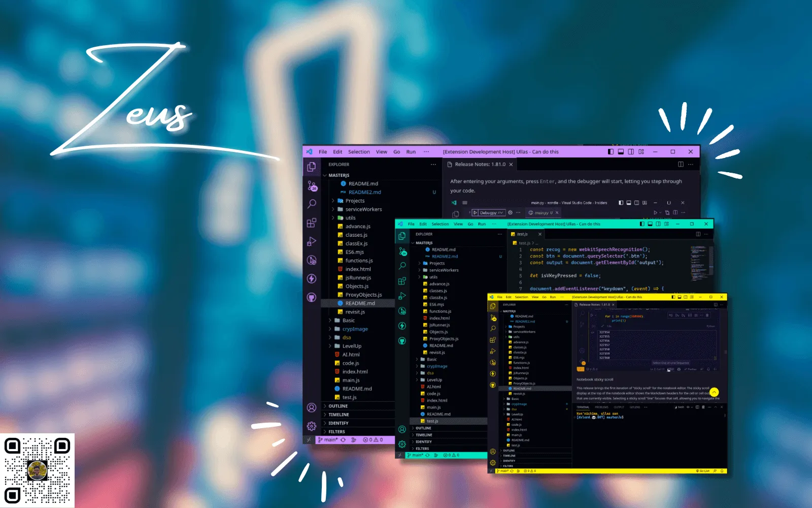Switch to the test.js tab in the teal window
Image resolution: width=812 pixels, height=508 pixels.
point(522,234)
